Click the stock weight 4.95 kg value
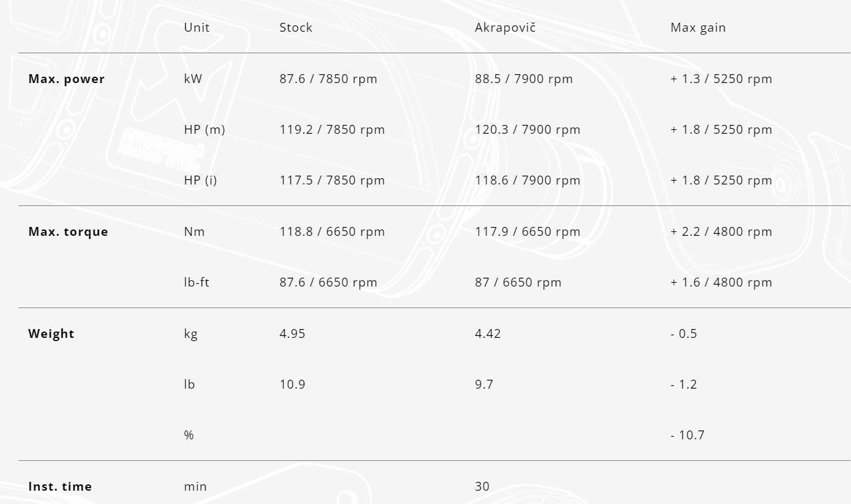The image size is (851, 504). pos(292,334)
